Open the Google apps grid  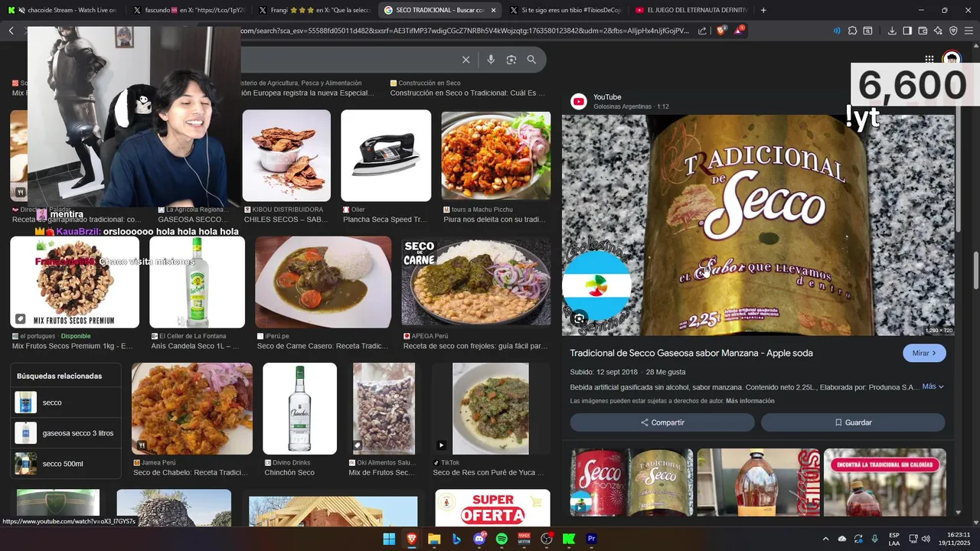click(929, 60)
